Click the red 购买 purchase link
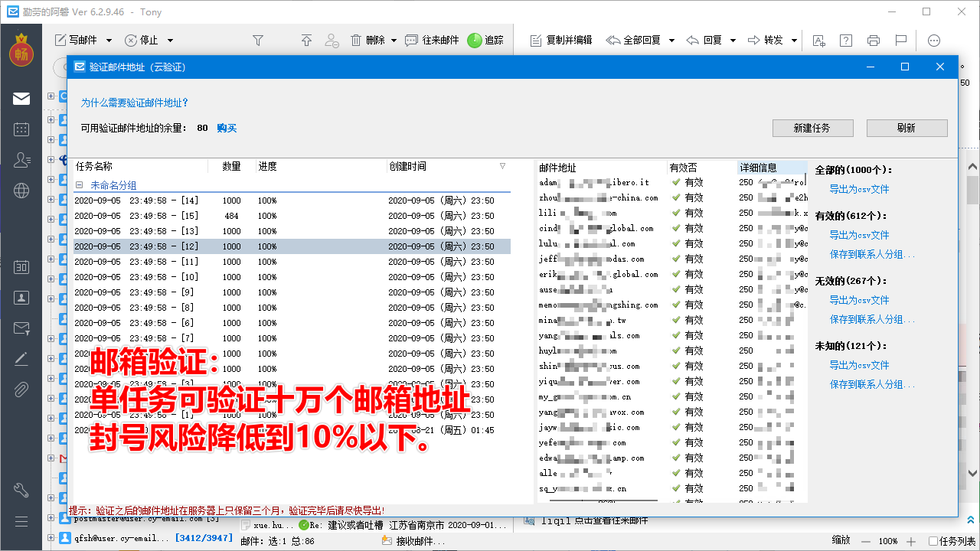Image resolution: width=980 pixels, height=551 pixels. click(x=226, y=127)
